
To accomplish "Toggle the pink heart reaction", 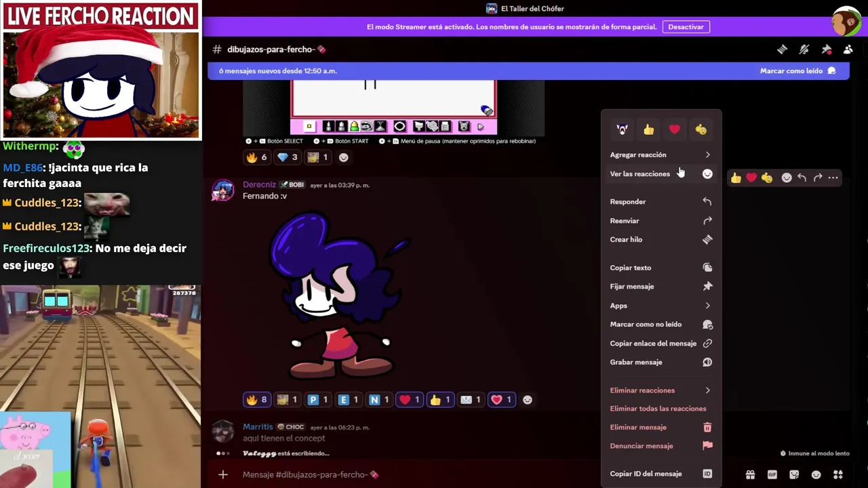I will 501,400.
